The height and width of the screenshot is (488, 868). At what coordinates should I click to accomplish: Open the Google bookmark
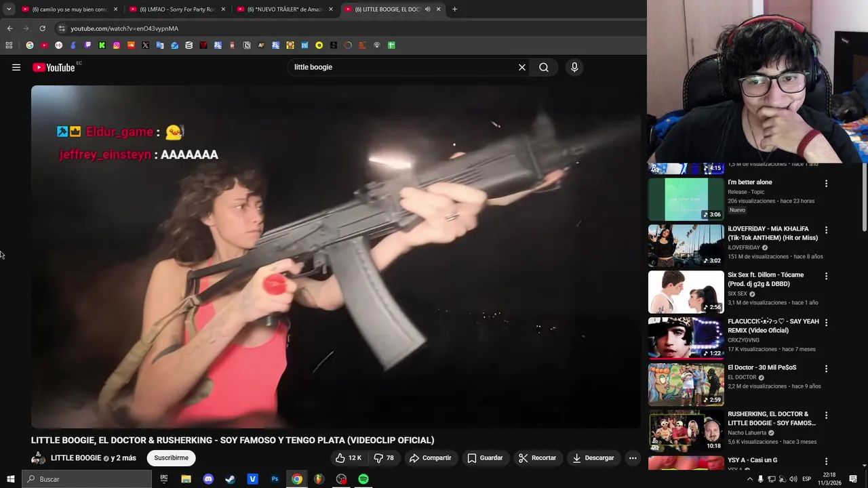(x=30, y=45)
